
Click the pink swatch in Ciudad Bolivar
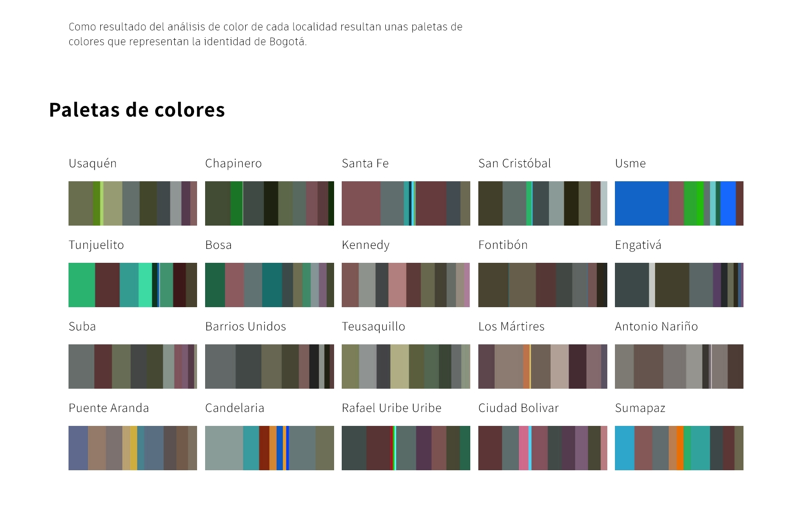click(x=523, y=448)
